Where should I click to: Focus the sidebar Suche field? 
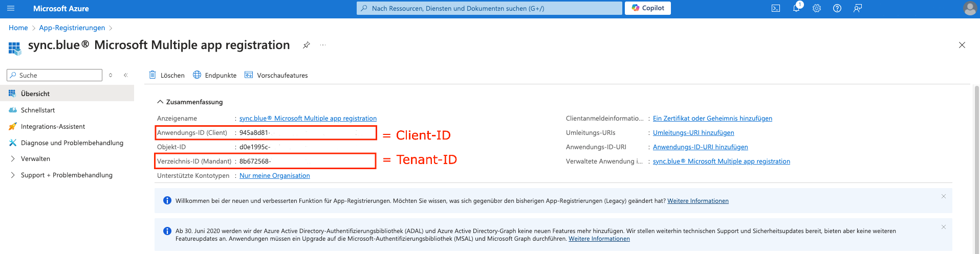tap(54, 75)
